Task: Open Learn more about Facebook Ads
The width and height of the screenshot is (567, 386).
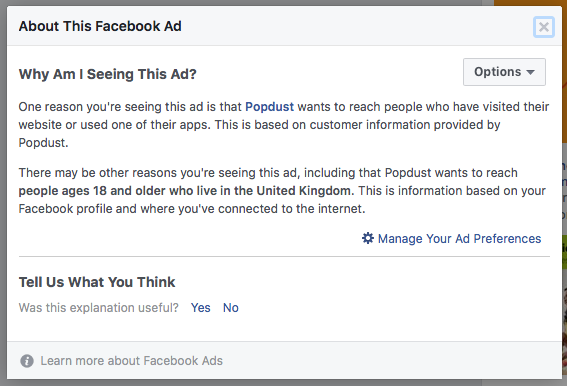Action: point(131,361)
